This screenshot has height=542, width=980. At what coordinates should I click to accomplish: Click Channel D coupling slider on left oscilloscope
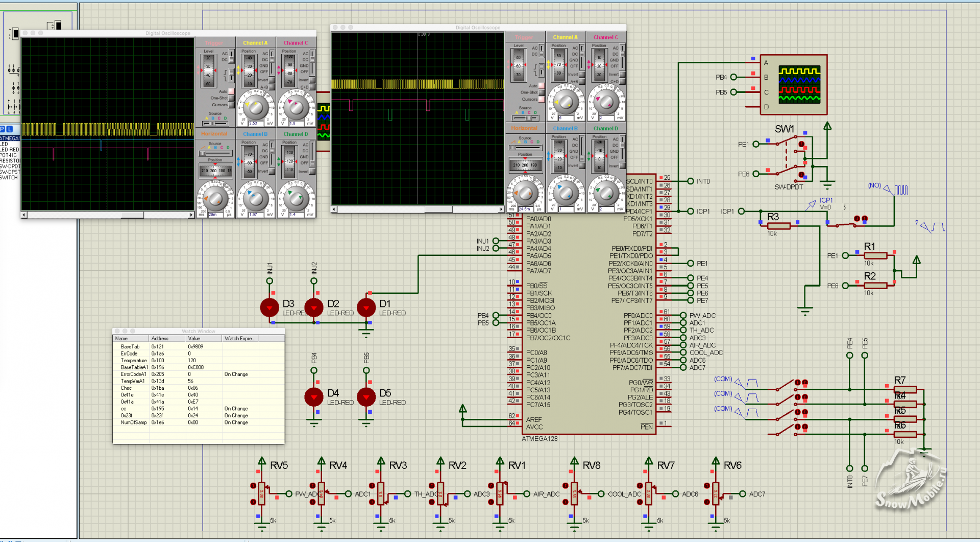[312, 155]
